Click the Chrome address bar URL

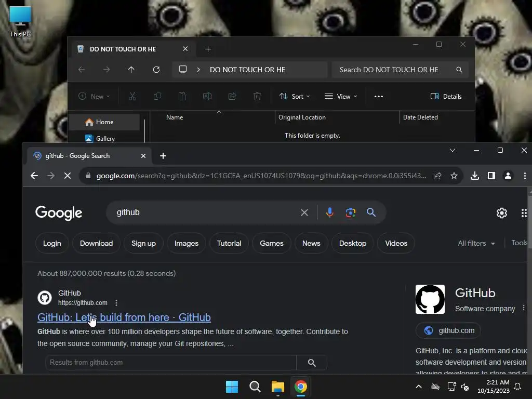coord(261,176)
